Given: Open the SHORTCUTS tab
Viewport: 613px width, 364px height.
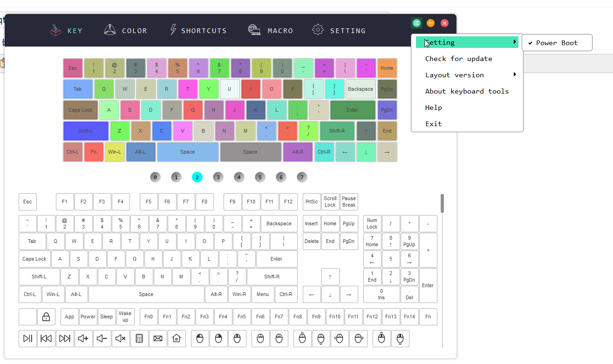Looking at the screenshot, I should tap(198, 30).
